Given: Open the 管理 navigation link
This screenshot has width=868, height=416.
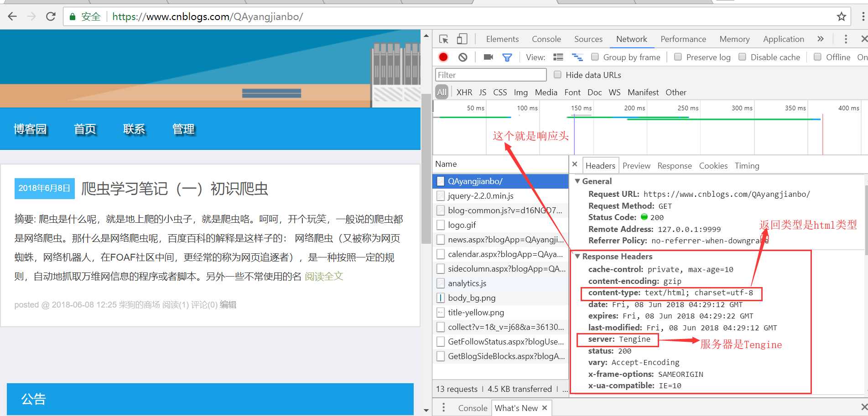Looking at the screenshot, I should 183,129.
